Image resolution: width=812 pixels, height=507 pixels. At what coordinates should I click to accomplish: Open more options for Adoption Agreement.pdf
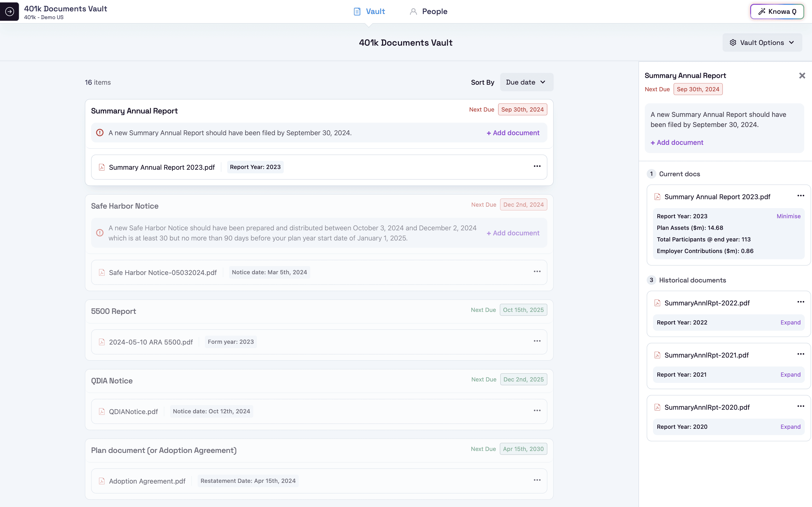(537, 480)
